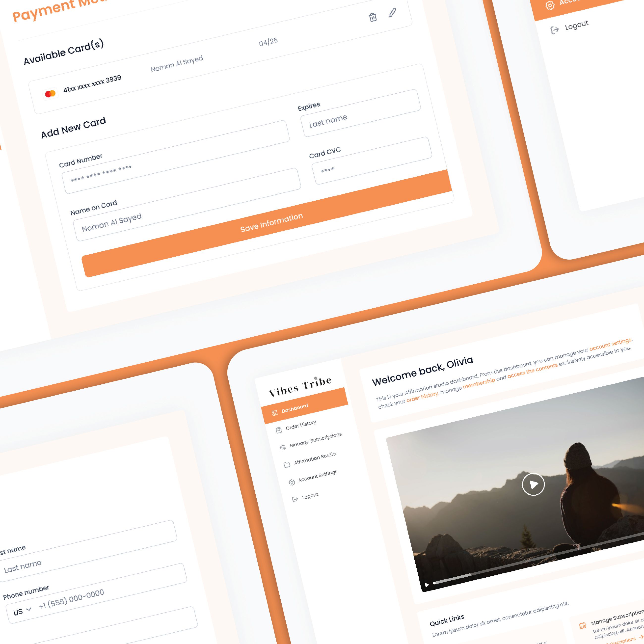Click the Logout arrow icon in the top-right screen

[x=554, y=30]
